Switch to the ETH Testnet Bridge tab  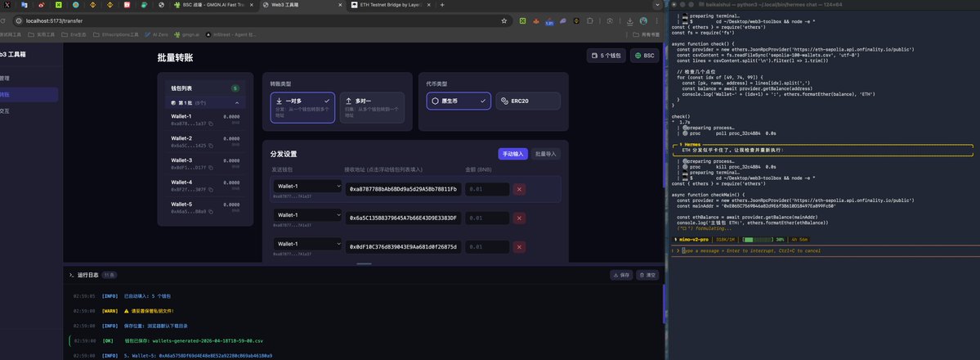(389, 4)
